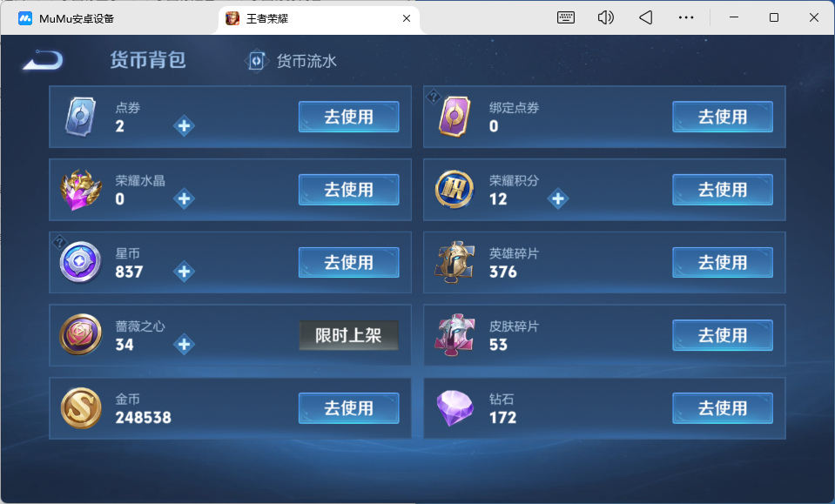Tap plus icon for 蔷薇之心

coord(184,345)
